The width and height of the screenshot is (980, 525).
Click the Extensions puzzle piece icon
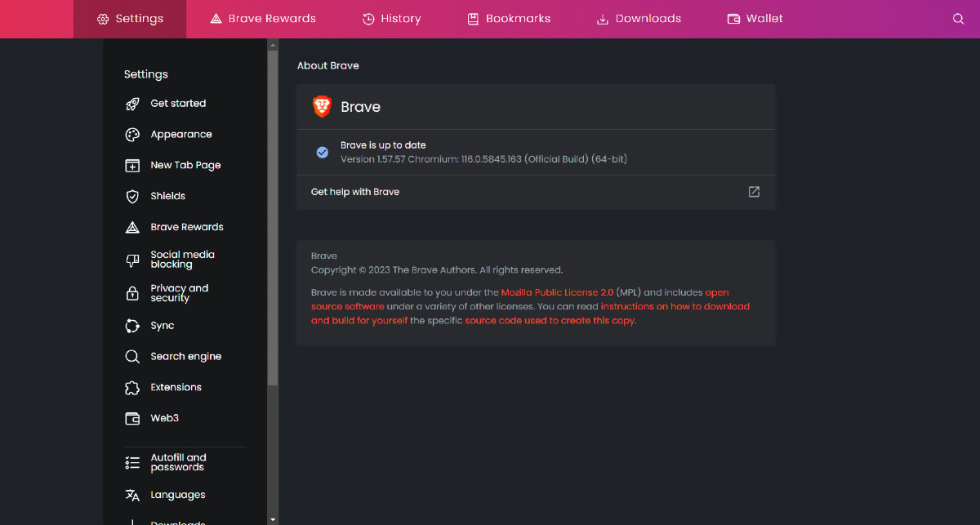click(x=132, y=388)
